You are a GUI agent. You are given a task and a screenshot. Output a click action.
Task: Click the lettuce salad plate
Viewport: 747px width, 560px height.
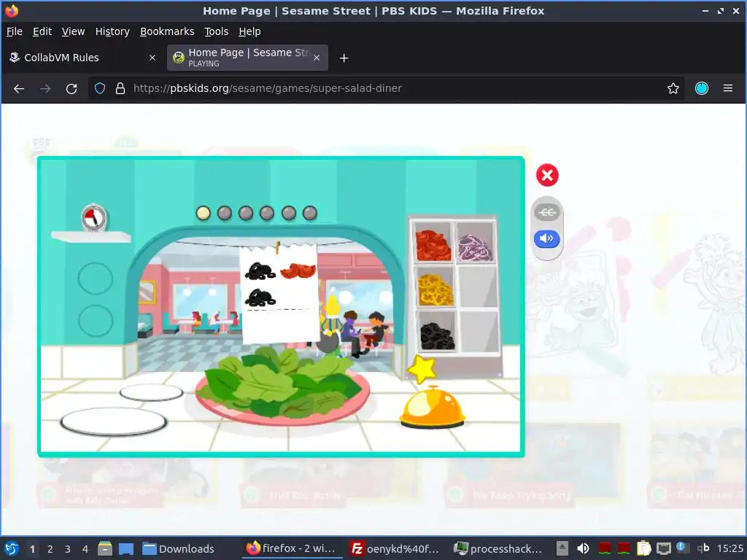click(x=282, y=386)
